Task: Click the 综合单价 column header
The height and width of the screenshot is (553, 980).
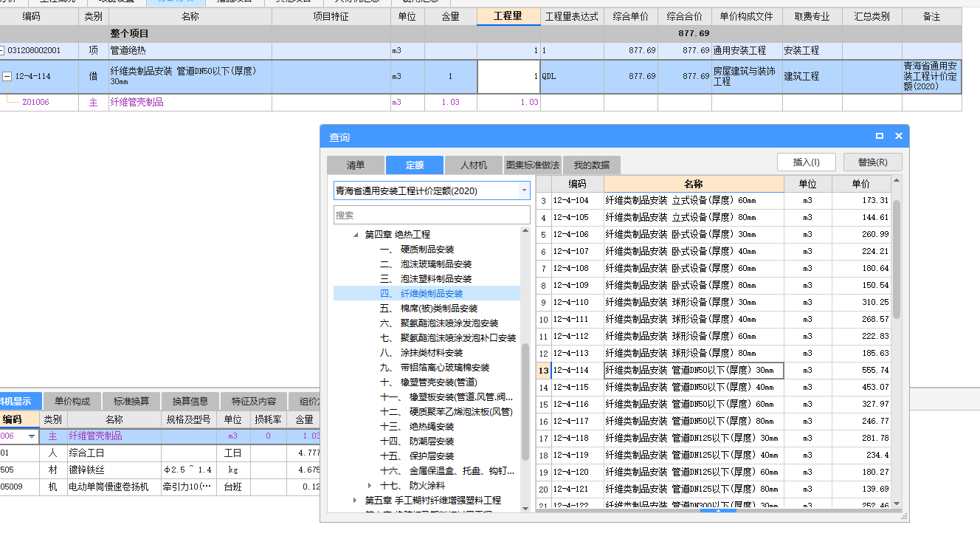Action: pyautogui.click(x=630, y=16)
